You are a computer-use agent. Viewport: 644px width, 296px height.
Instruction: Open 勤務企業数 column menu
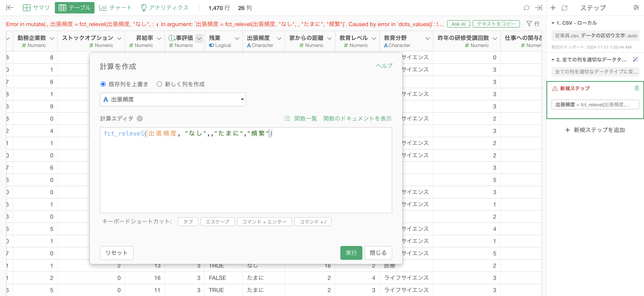pos(52,39)
